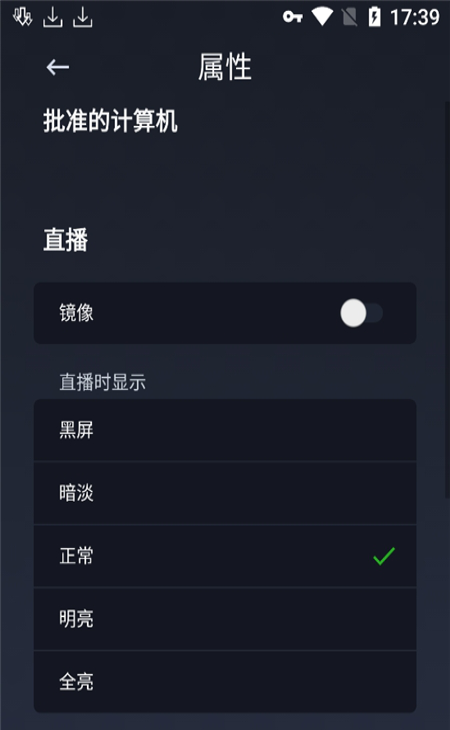450x730 pixels.
Task: Tap the VPN key status icon
Action: 293,17
